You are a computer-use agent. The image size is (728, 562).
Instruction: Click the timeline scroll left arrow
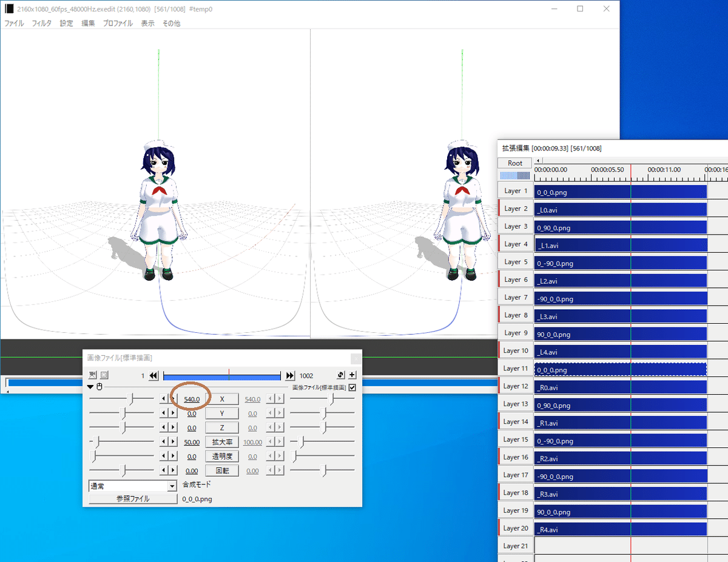point(538,161)
